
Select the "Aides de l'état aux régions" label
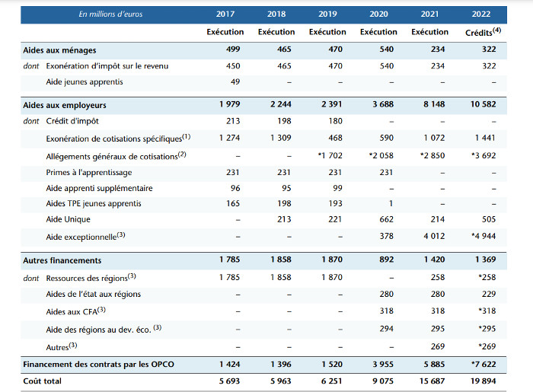coord(93,294)
